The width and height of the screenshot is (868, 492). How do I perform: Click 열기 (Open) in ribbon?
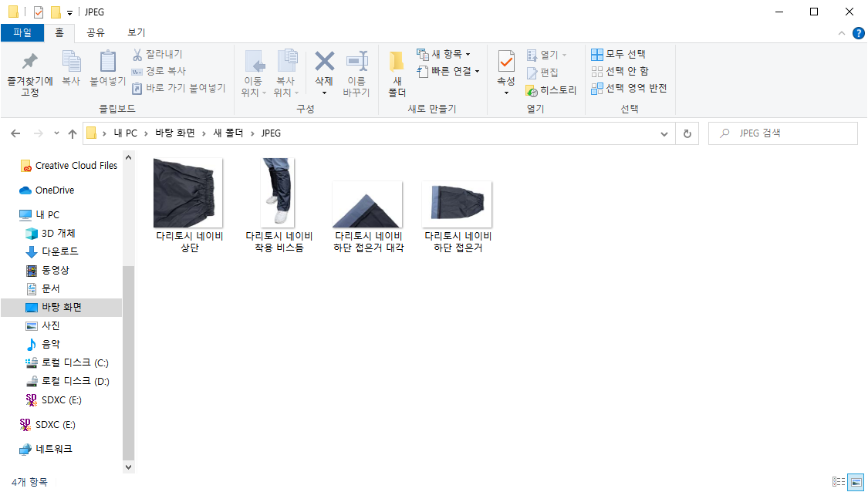[546, 55]
